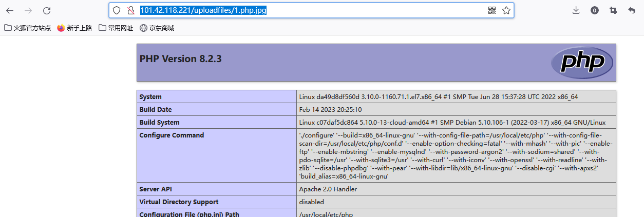Open the screenshot crop tool
Viewport: 644px width, 217px height.
pos(613,10)
